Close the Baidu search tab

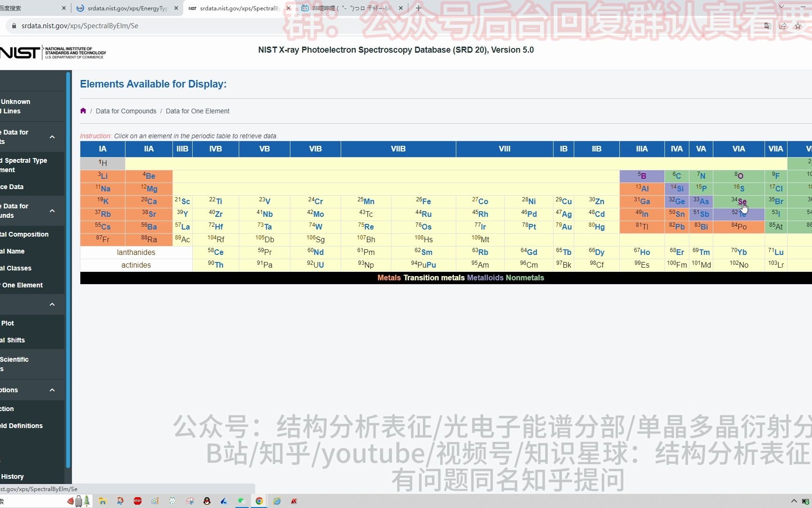pyautogui.click(x=64, y=8)
